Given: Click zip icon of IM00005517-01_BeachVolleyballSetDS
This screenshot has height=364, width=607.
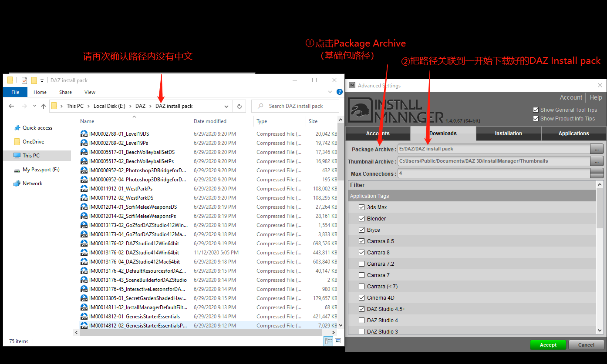Looking at the screenshot, I should [x=84, y=152].
